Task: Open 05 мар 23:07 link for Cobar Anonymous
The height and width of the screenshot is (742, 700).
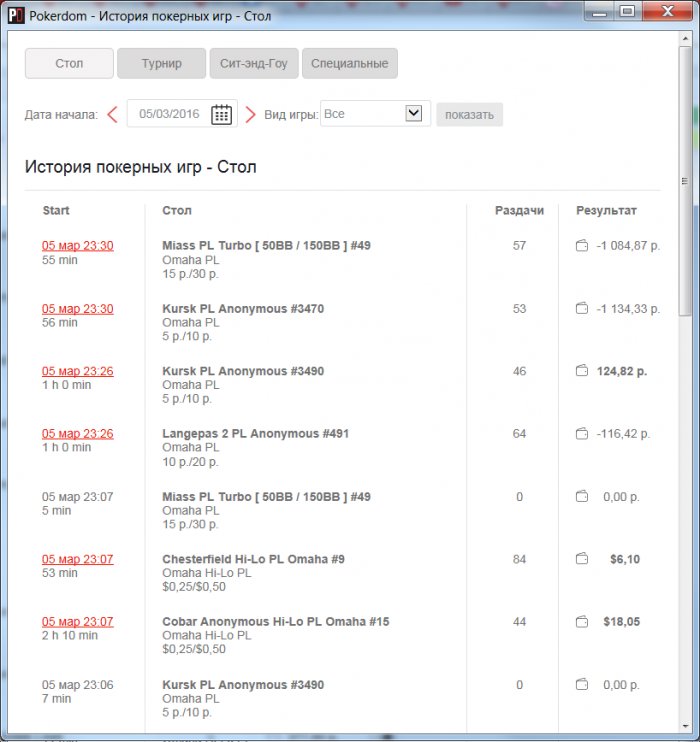Action: pos(78,621)
